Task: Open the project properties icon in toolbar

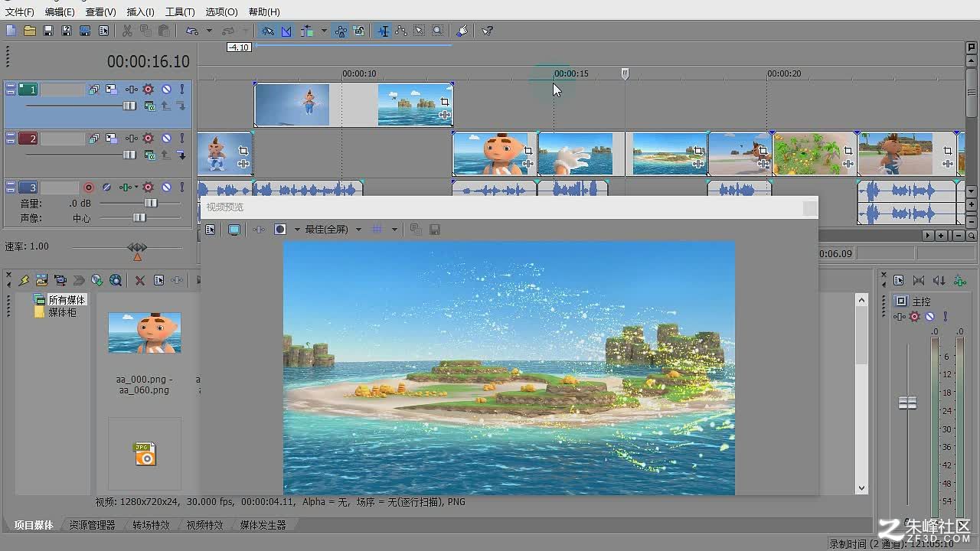Action: click(x=103, y=31)
